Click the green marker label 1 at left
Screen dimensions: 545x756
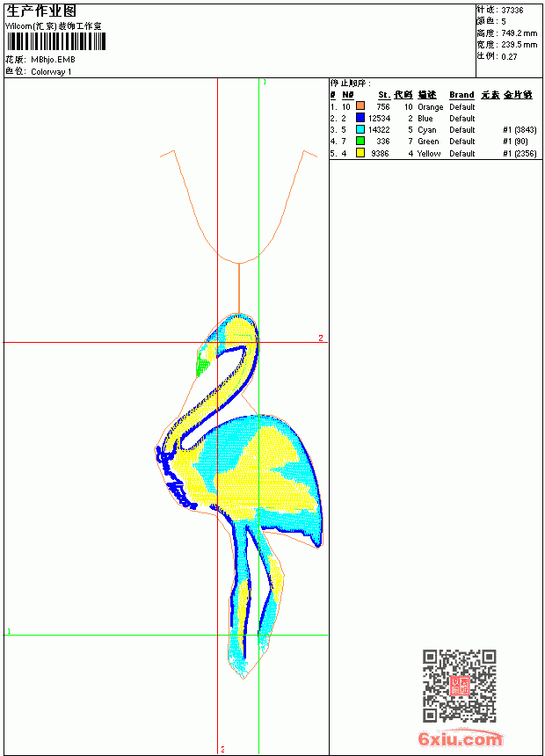pyautogui.click(x=9, y=630)
